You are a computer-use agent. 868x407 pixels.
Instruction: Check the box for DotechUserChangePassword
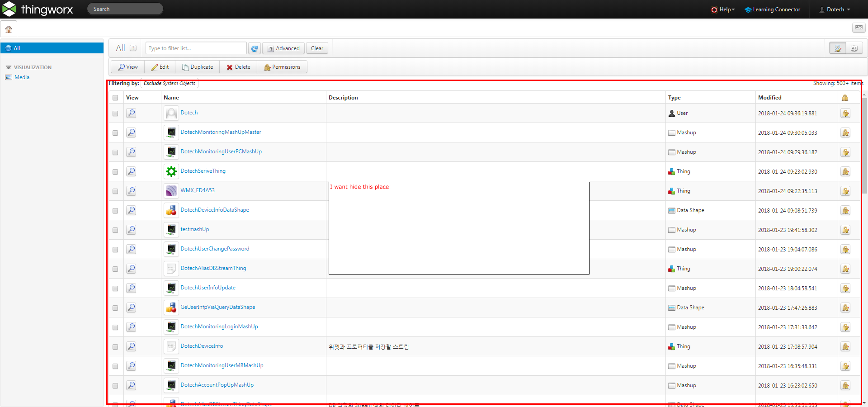pyautogui.click(x=115, y=250)
